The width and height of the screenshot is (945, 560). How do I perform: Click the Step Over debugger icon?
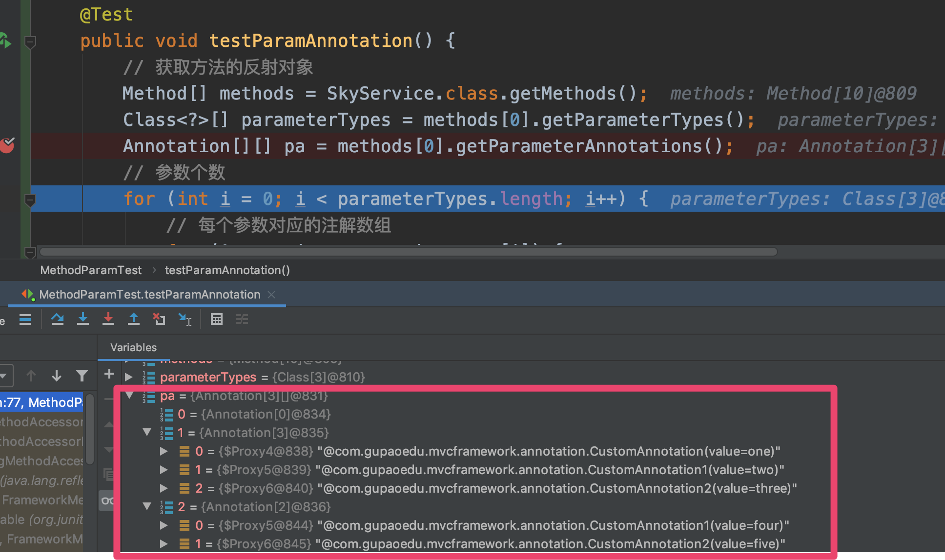(x=57, y=320)
